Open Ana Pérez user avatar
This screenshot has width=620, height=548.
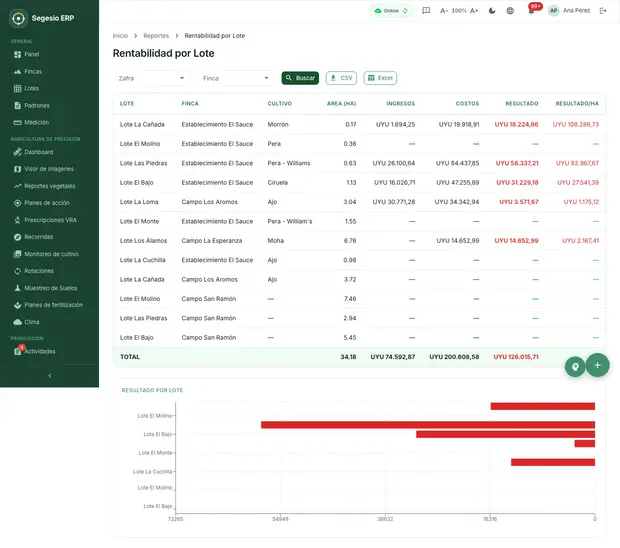(x=554, y=11)
